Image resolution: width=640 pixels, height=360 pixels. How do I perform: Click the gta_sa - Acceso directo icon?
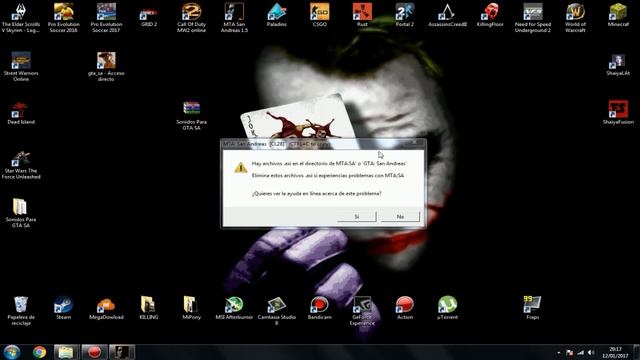click(106, 67)
